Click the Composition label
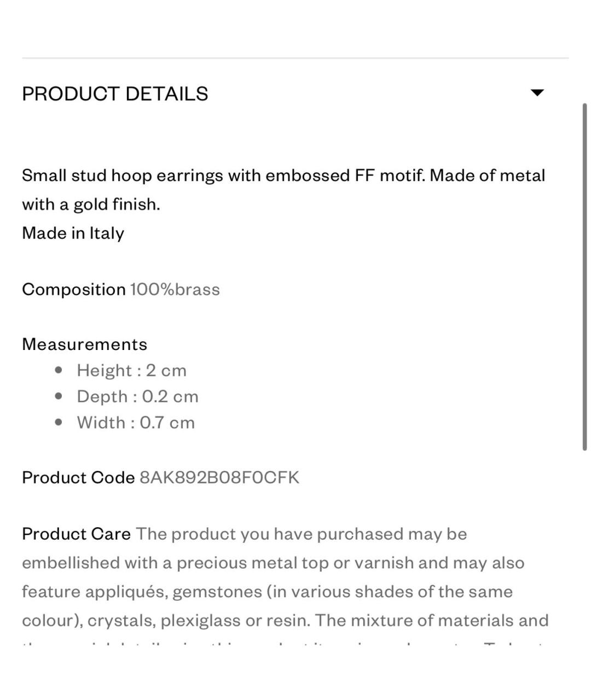Viewport: 591px width, 700px height. (x=74, y=289)
